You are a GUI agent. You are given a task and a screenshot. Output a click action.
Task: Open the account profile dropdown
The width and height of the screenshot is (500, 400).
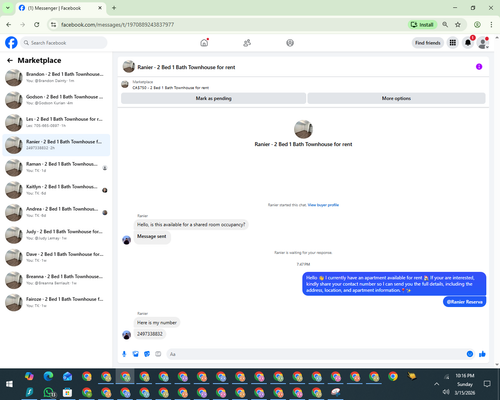(483, 43)
